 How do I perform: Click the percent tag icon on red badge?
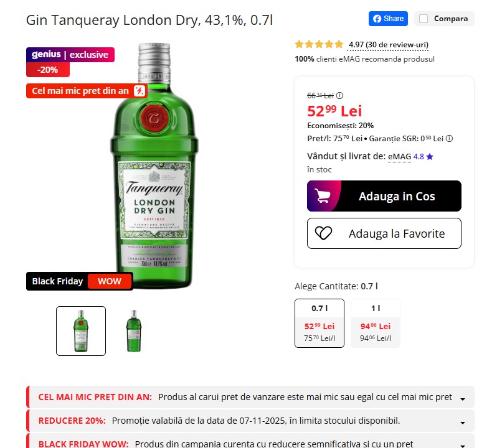pyautogui.click(x=140, y=91)
